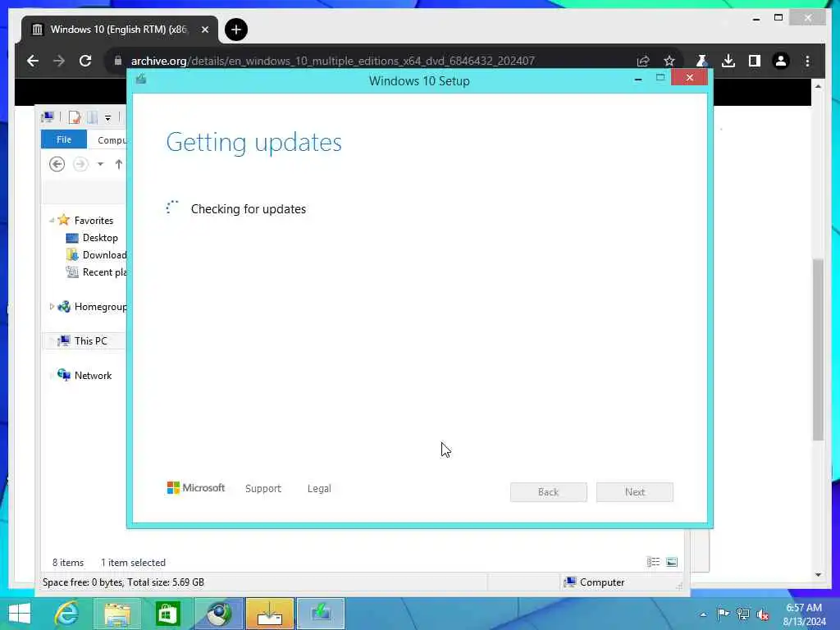
Task: Open Chrome profile menu
Action: 781,61
